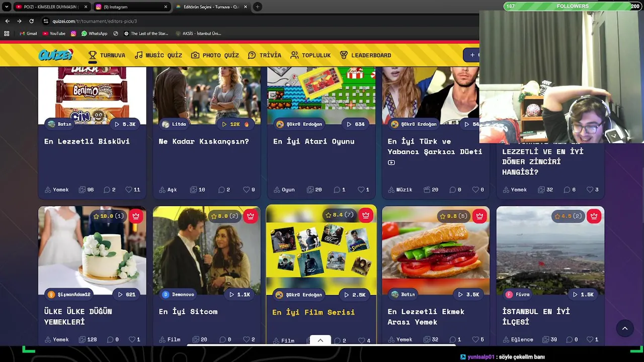Like the Şarkıcı Düeti card with heart icon
The height and width of the screenshot is (362, 644).
[475, 190]
